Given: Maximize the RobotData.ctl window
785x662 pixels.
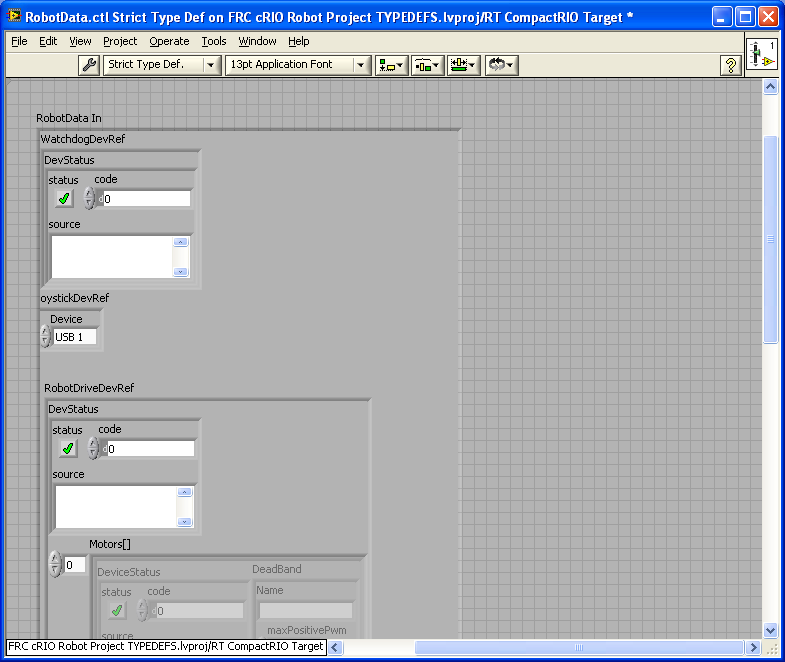Looking at the screenshot, I should (x=745, y=17).
